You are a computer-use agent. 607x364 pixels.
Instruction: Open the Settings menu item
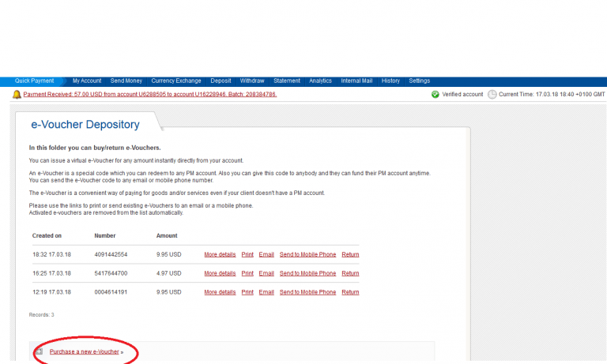tap(419, 81)
